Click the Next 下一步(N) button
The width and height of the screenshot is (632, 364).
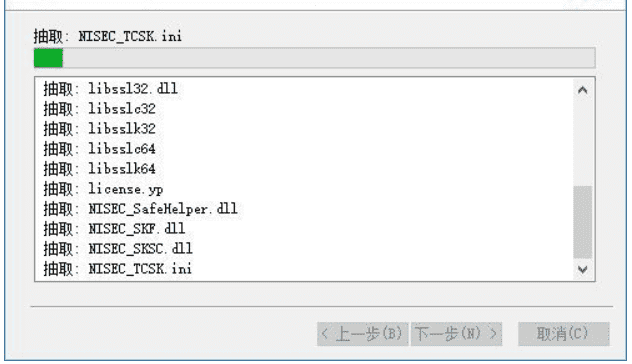[x=456, y=334]
